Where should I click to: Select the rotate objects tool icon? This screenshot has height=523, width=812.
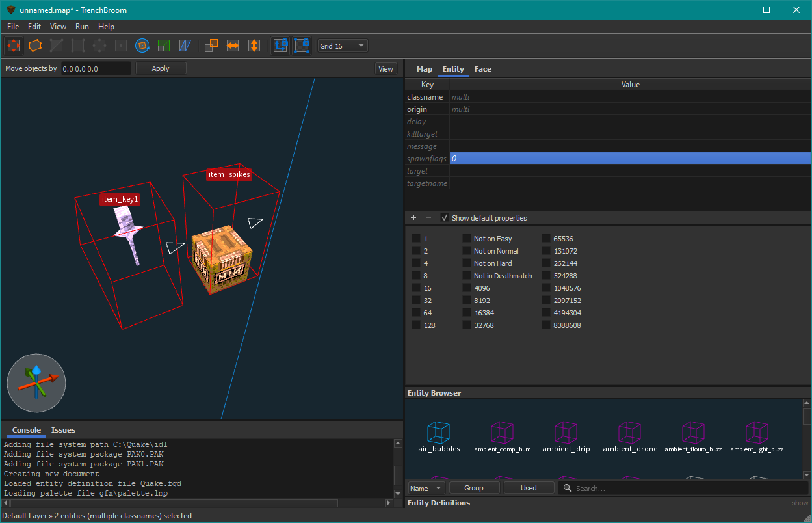click(x=142, y=46)
